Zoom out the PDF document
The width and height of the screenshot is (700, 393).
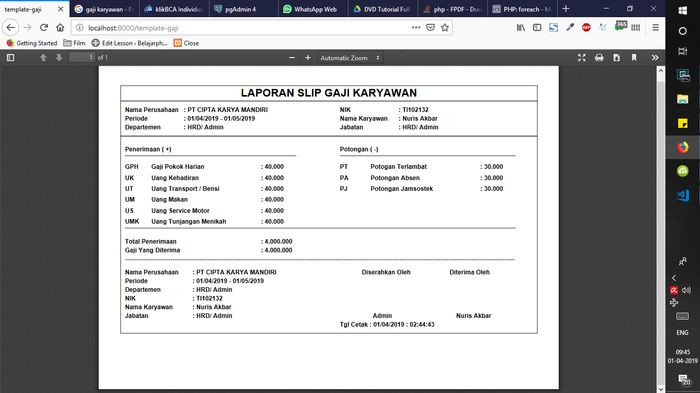[292, 58]
